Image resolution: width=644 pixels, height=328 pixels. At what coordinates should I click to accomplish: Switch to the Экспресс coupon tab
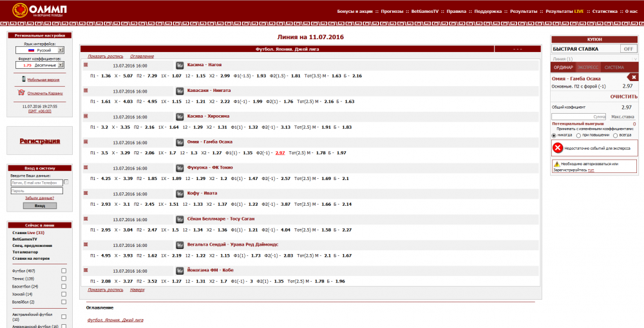[x=587, y=68]
